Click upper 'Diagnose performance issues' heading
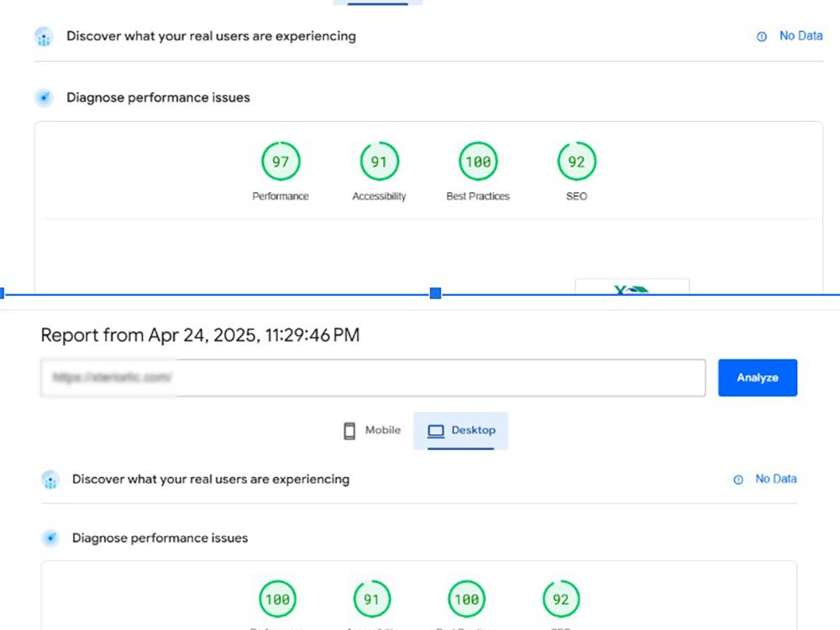840x630 pixels. coord(158,97)
